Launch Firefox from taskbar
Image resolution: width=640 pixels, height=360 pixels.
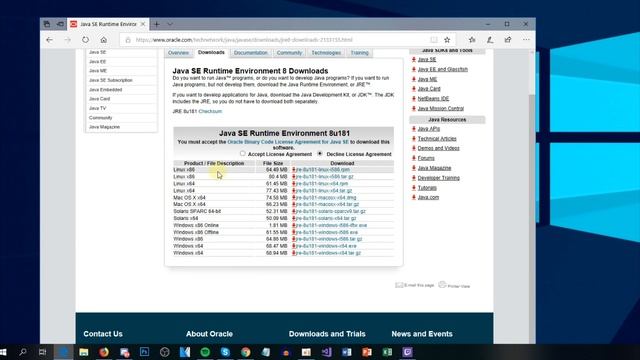click(104, 352)
